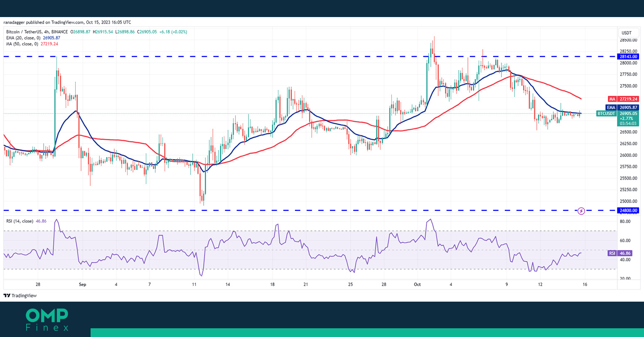Click the 16 date label on time axis
This screenshot has height=337, width=644.
(x=585, y=285)
